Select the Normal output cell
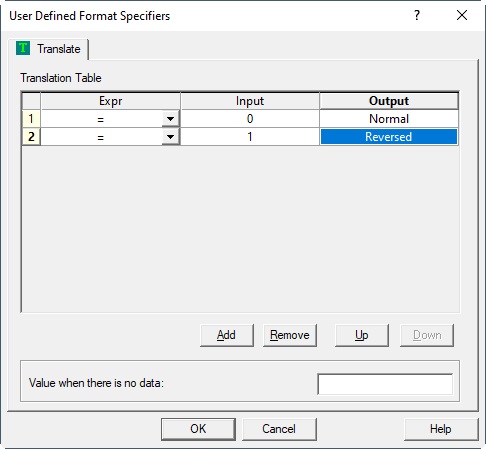This screenshot has width=486, height=449. [x=389, y=119]
